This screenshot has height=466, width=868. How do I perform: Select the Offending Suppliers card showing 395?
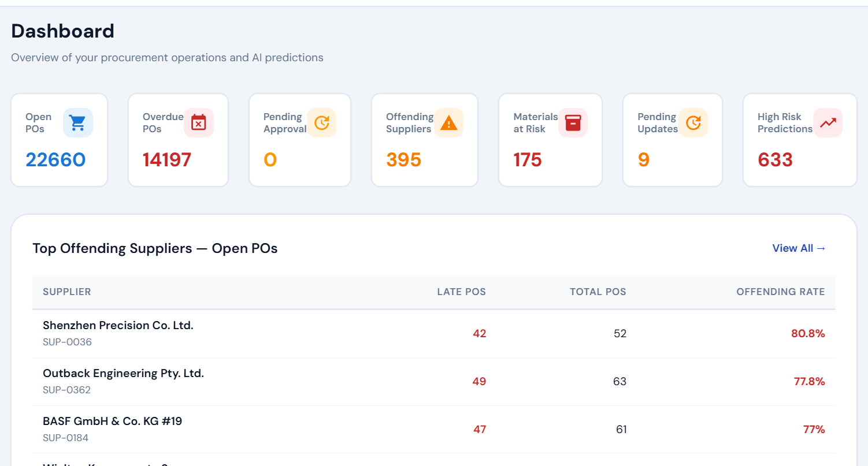coord(425,140)
